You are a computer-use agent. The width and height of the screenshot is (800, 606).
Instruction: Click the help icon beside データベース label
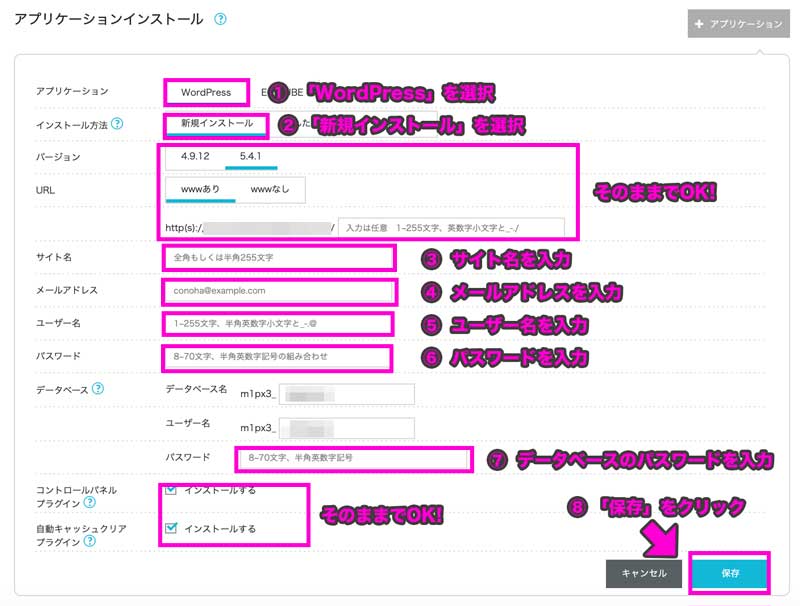point(98,389)
